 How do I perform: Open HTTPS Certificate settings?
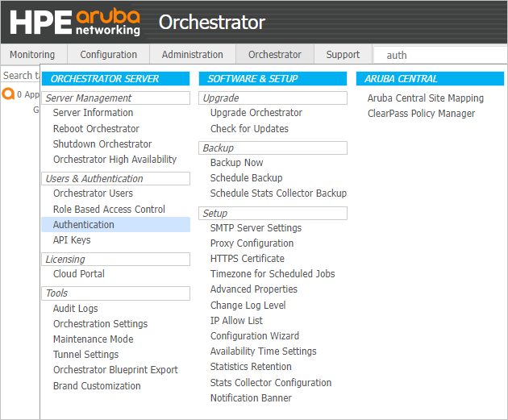[x=248, y=259]
